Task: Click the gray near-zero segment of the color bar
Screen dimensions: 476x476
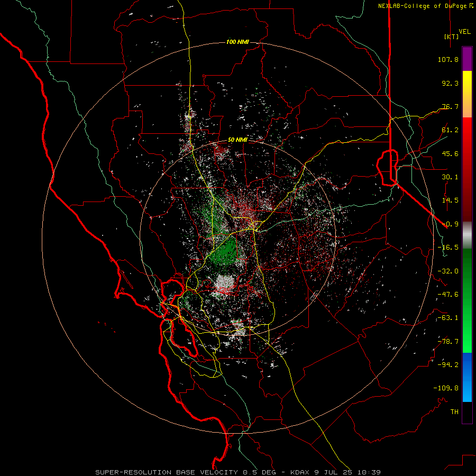Action: tap(467, 235)
